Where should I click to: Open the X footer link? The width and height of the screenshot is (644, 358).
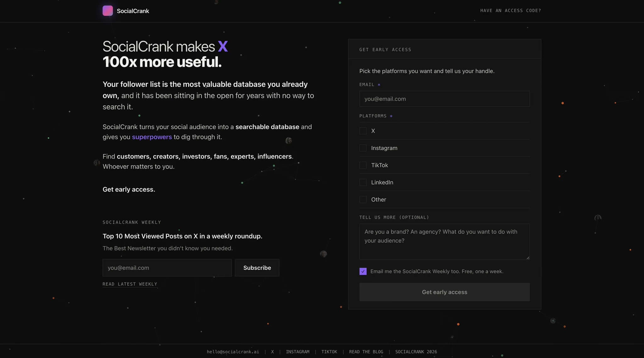point(272,352)
